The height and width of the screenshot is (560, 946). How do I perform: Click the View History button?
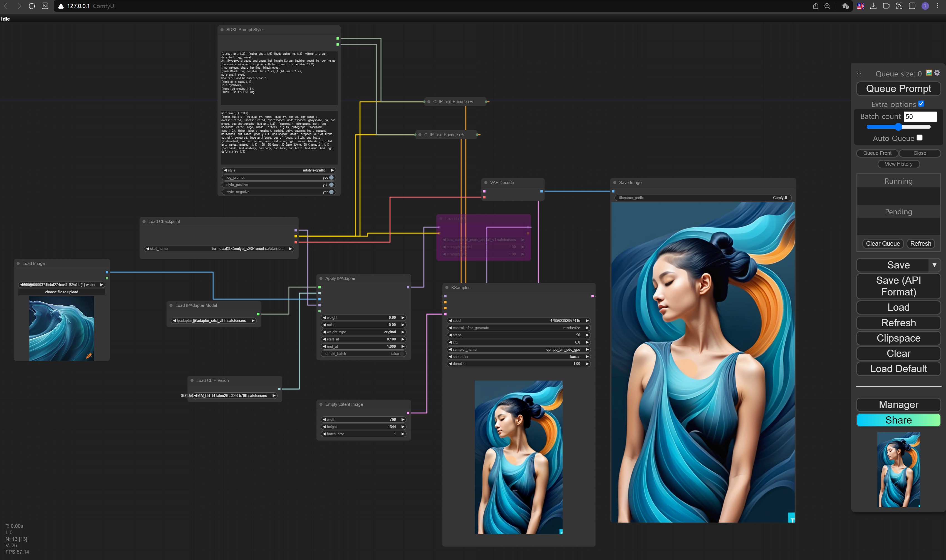click(898, 164)
